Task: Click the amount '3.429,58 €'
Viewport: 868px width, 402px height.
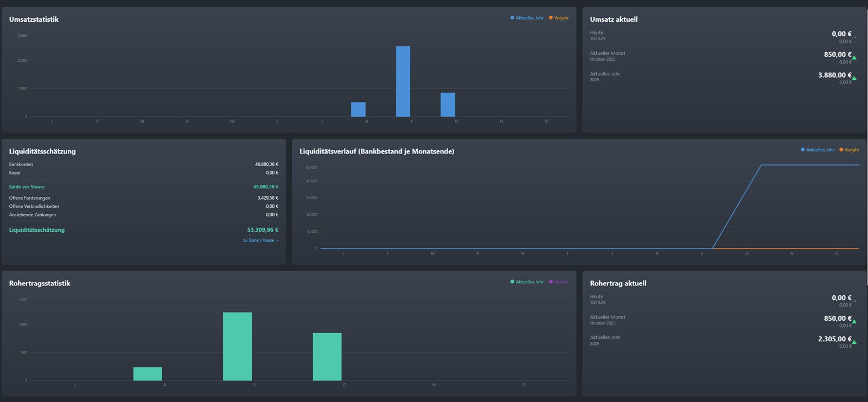Action: pyautogui.click(x=267, y=198)
